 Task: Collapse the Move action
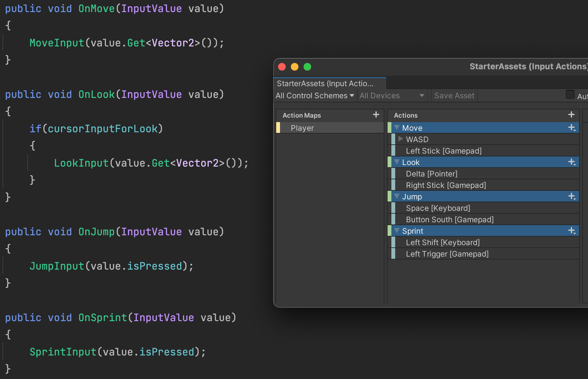(x=397, y=127)
